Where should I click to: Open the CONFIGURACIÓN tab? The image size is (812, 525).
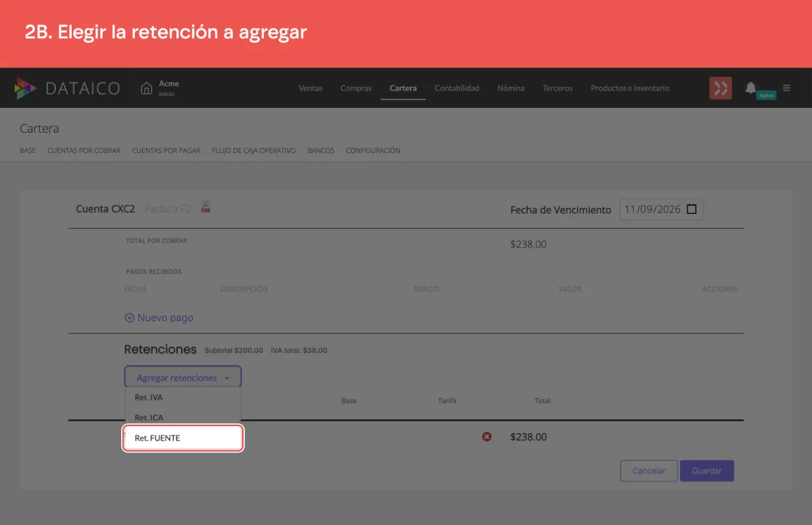373,150
